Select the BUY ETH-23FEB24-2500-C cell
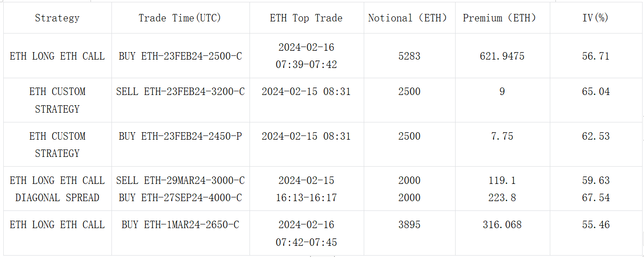The width and height of the screenshot is (644, 257). 180,56
